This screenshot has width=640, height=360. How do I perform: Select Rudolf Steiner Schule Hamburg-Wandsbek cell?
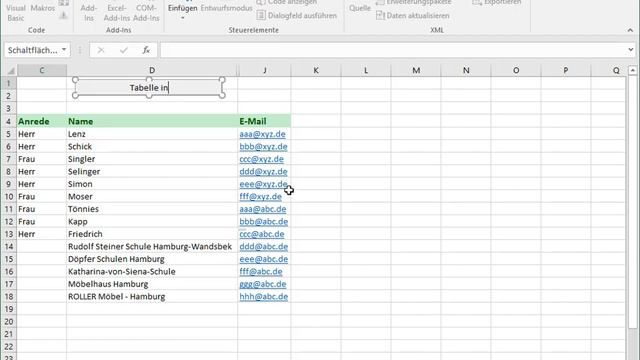[152, 247]
